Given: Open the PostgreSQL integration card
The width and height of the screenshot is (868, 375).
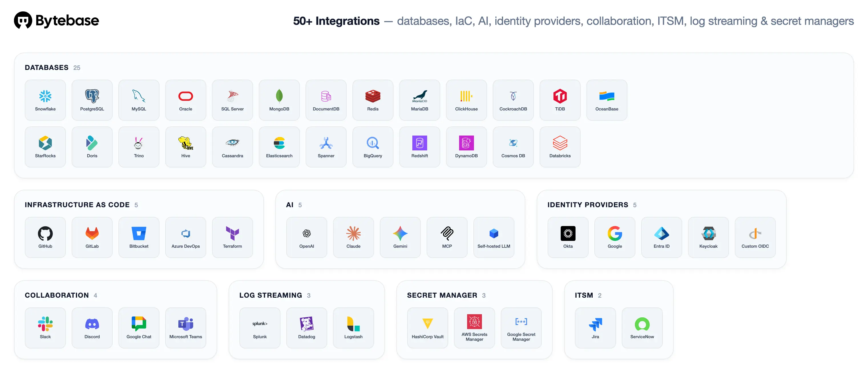Looking at the screenshot, I should [92, 100].
